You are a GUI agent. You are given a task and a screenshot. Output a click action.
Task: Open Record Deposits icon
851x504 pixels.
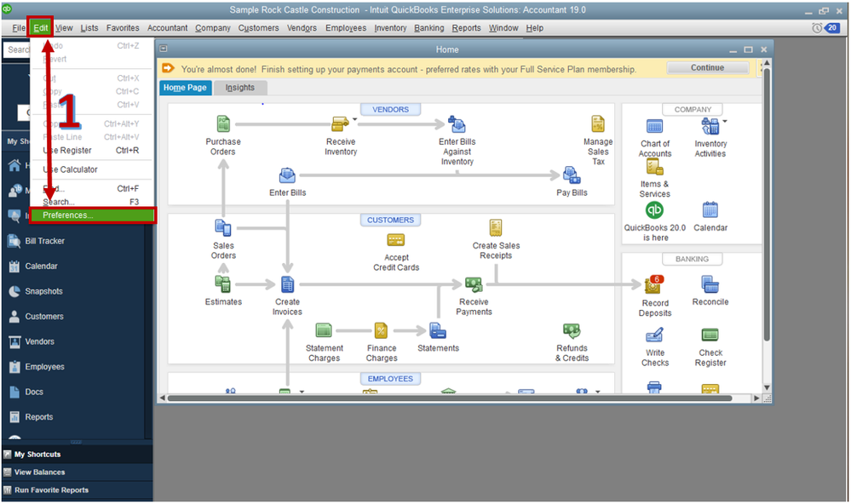click(x=654, y=285)
